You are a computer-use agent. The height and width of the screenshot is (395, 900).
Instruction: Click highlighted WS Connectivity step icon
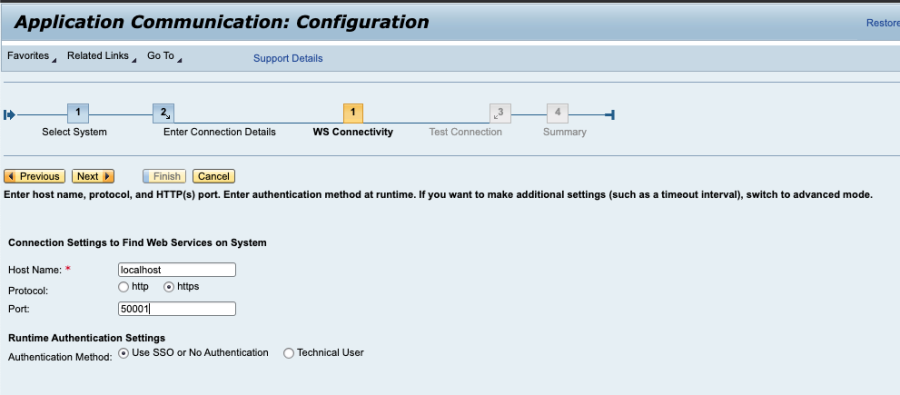(353, 113)
